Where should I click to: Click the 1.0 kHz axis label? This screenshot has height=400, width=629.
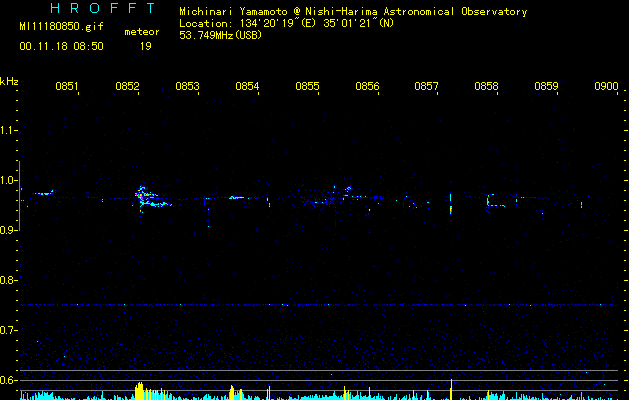pyautogui.click(x=8, y=180)
